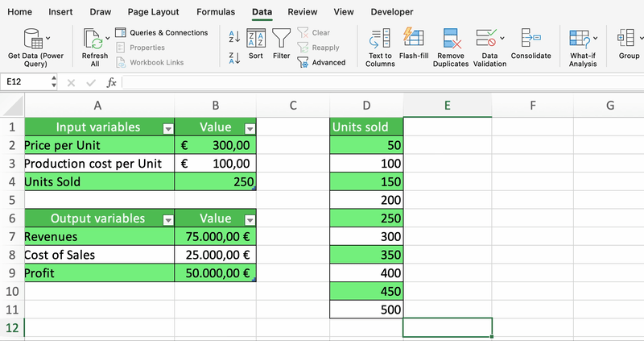The image size is (644, 341).
Task: Open Queries & Connections pane
Action: click(162, 32)
